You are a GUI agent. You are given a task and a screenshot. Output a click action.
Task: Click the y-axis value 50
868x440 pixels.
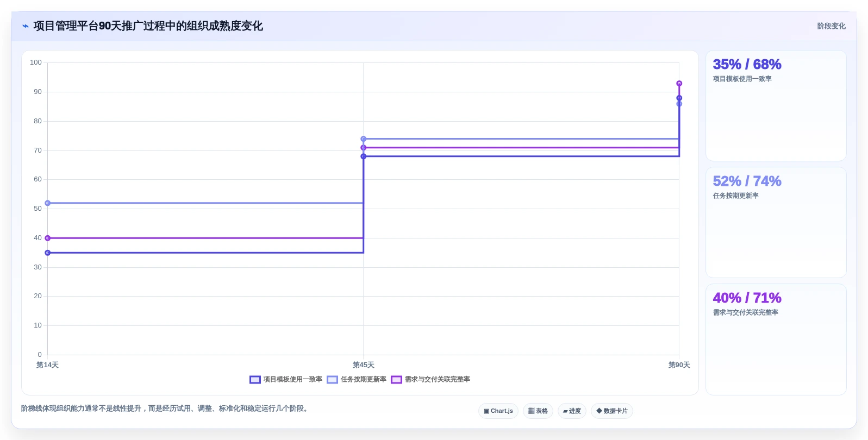tap(38, 209)
